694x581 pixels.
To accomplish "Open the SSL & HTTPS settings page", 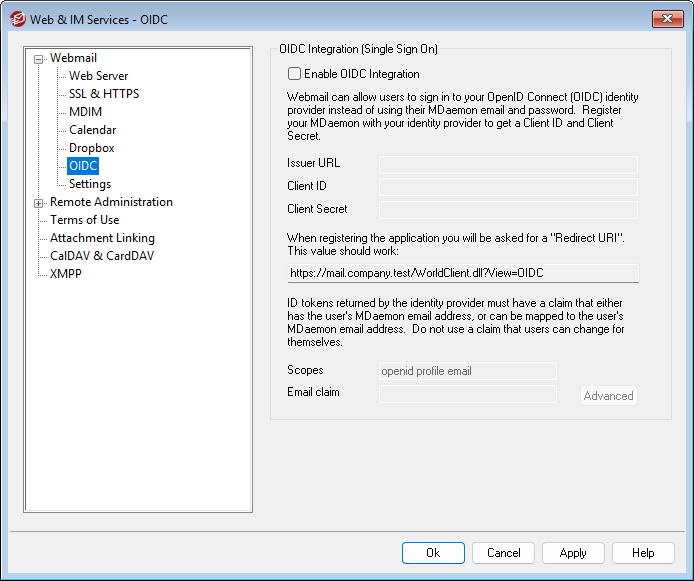I will click(x=104, y=94).
